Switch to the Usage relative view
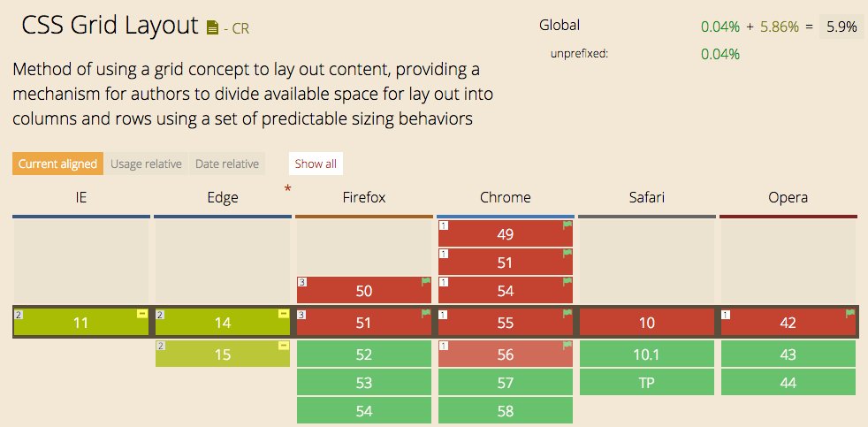 click(147, 164)
